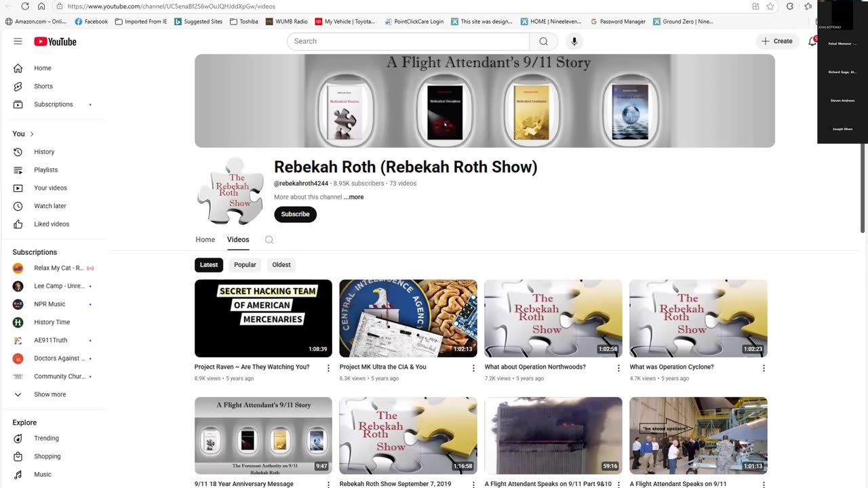Open the Password Manager bookmark
This screenshot has height=488, width=868.
[x=618, y=22]
